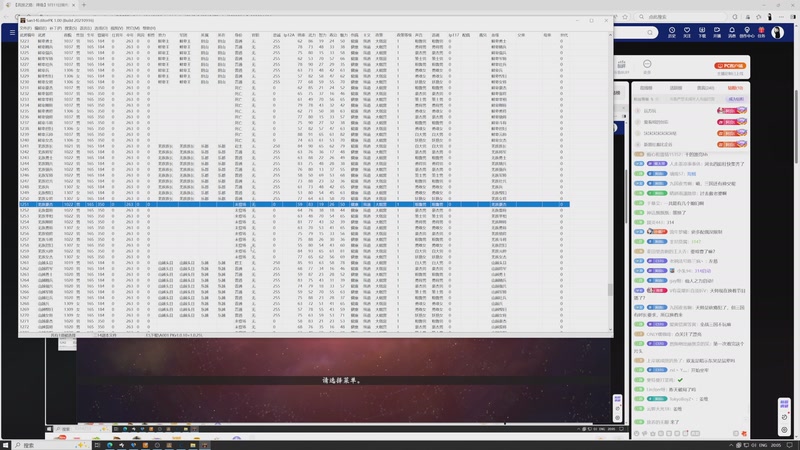The image size is (800, 450).
Task: Click the bookmark star in browser address bar
Action: coord(625,17)
